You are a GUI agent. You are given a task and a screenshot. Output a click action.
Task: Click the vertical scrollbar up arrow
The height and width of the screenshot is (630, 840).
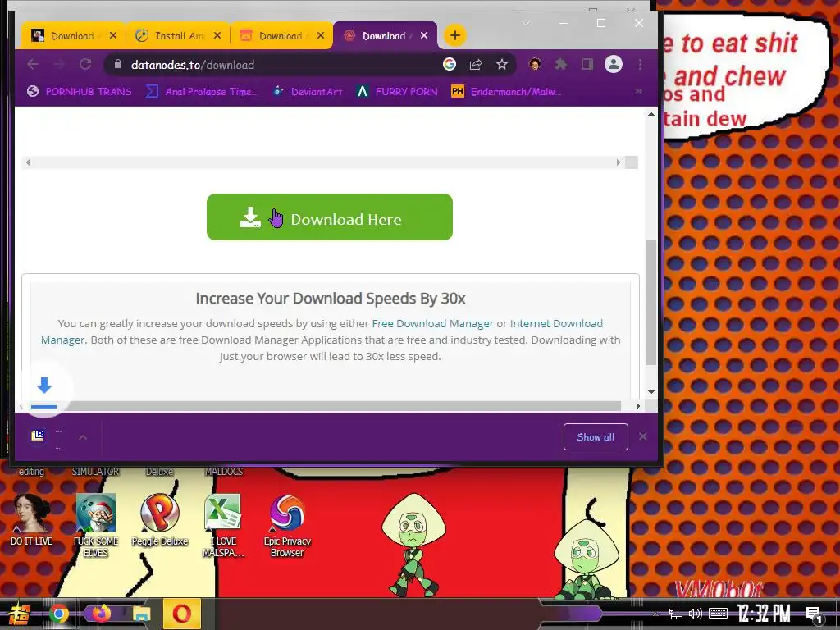pyautogui.click(x=651, y=114)
